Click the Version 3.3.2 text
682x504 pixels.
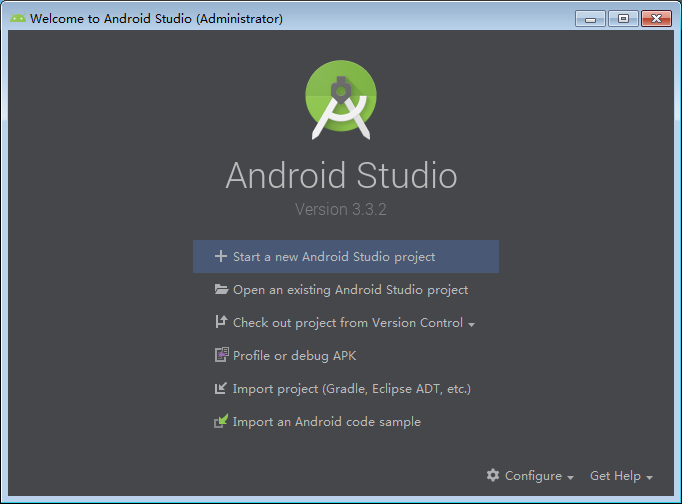[341, 210]
